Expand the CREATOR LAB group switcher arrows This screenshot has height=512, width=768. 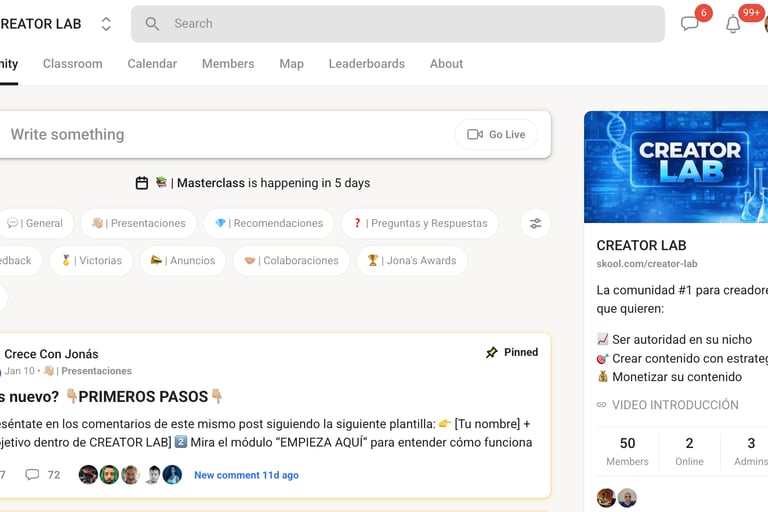[x=106, y=24]
